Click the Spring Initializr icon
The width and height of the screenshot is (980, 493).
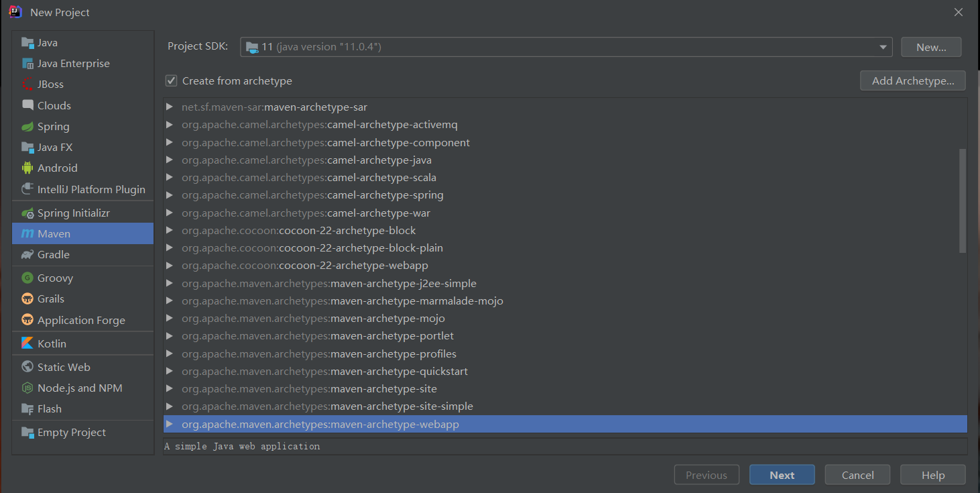pyautogui.click(x=27, y=213)
